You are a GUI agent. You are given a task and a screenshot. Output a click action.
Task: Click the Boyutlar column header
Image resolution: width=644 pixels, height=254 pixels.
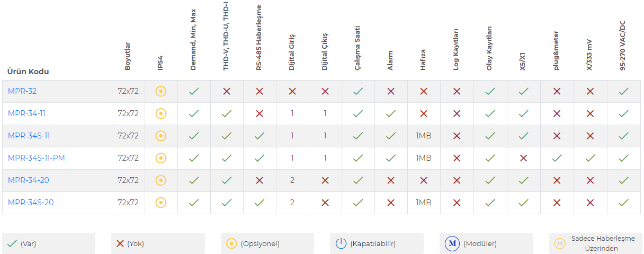click(x=128, y=56)
